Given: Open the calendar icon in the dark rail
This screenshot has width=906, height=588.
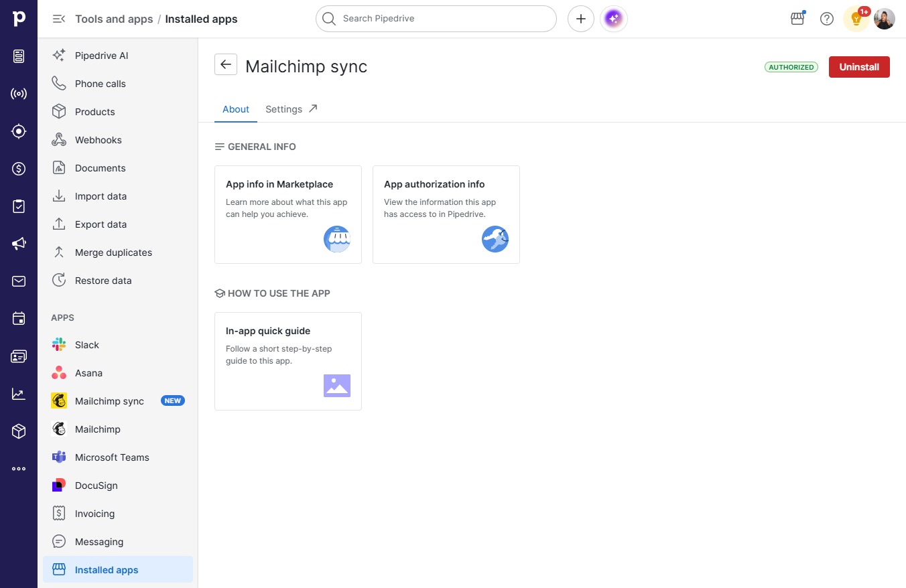Looking at the screenshot, I should click(x=19, y=319).
